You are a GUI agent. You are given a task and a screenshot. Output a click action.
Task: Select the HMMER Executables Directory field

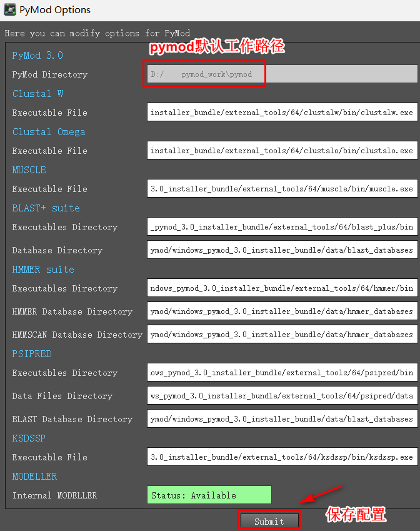coord(282,288)
